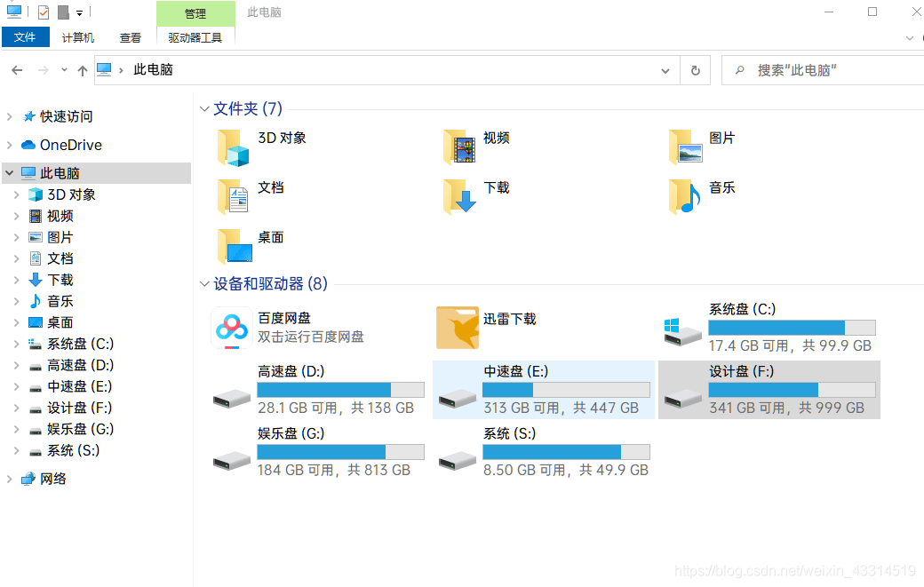The width and height of the screenshot is (924, 587).
Task: Open the 驱动器工具 ribbon tab
Action: [x=195, y=37]
